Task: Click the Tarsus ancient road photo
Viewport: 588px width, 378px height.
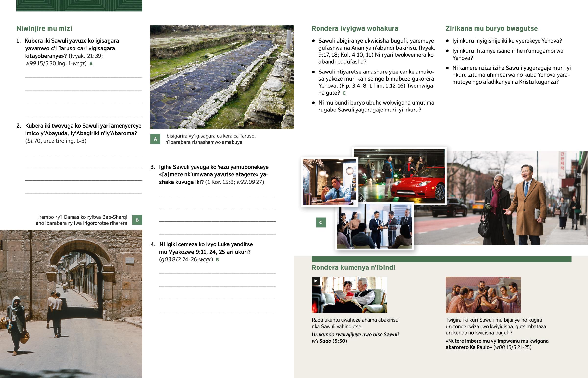Action: [x=222, y=77]
